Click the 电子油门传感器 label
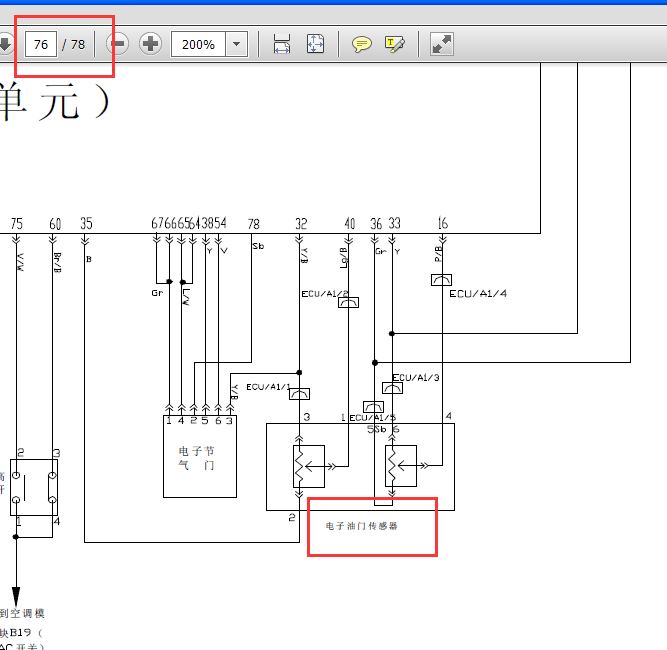Screen dimensions: 667x650 [362, 526]
